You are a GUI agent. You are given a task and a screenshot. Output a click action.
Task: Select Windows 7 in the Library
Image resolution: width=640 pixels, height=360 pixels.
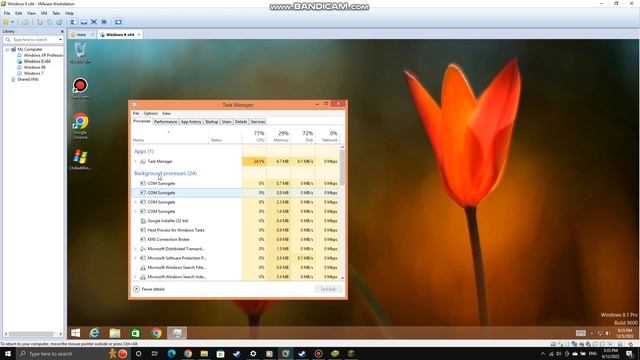[x=30, y=73]
